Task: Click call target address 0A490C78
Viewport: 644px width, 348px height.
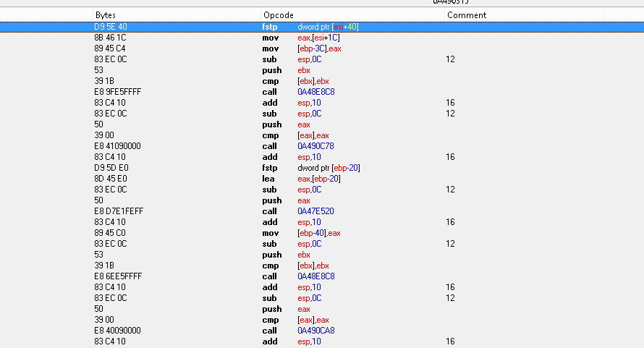Action: point(315,146)
